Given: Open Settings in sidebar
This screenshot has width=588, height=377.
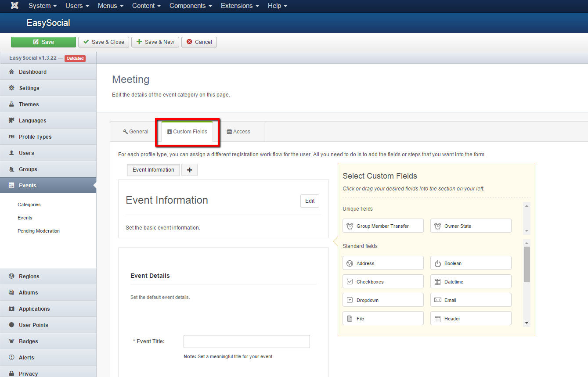Looking at the screenshot, I should 48,88.
